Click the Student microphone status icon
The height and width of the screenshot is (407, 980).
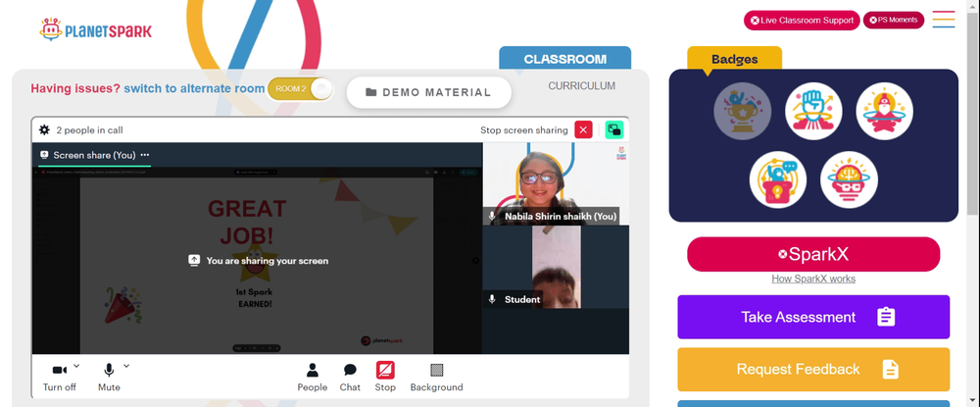493,299
